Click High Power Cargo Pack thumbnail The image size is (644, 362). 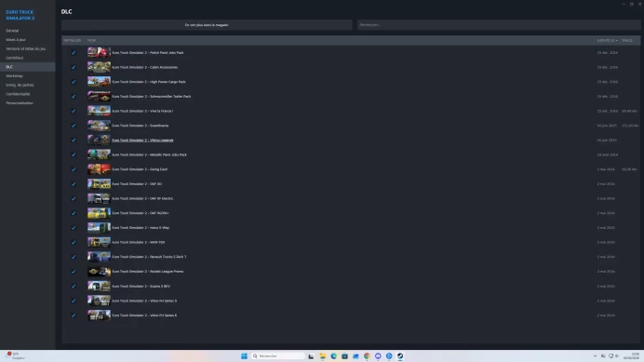(99, 82)
